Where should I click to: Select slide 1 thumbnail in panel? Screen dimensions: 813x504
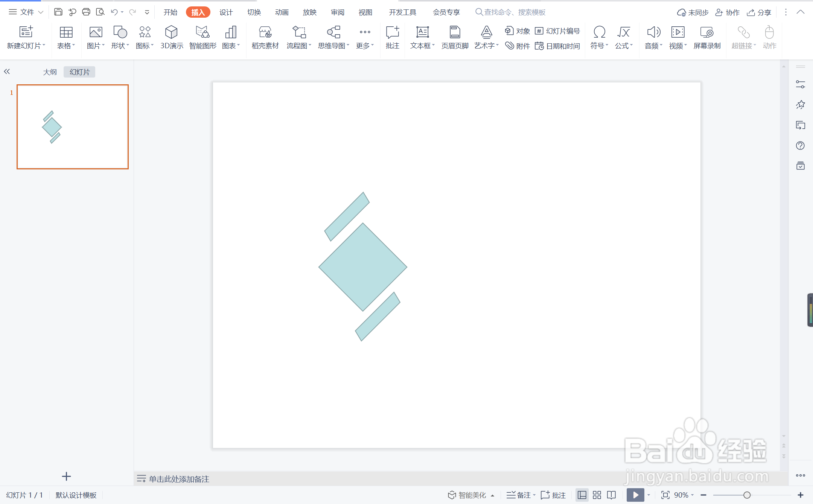[x=73, y=127]
